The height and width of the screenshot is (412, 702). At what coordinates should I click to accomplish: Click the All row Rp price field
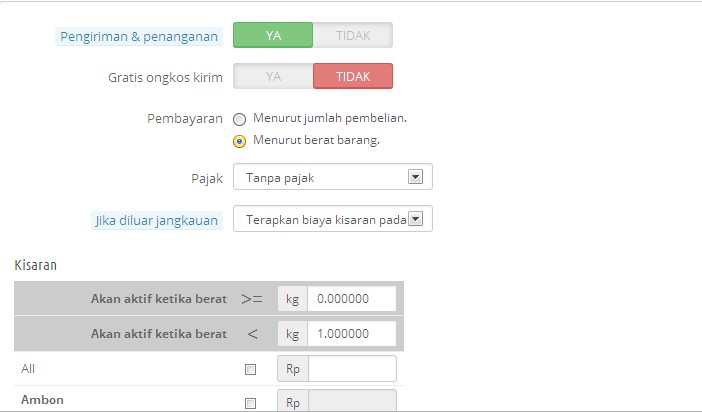pyautogui.click(x=352, y=369)
